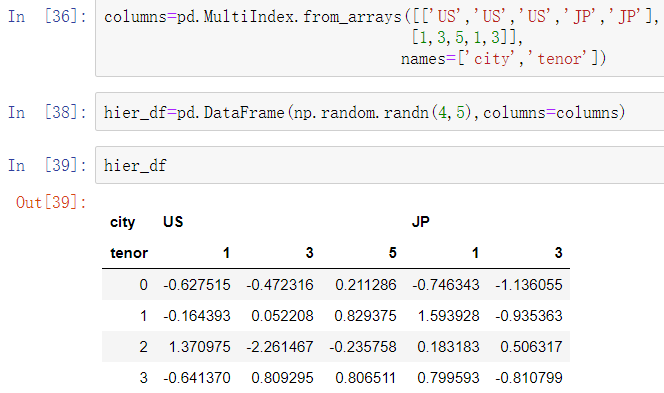Click the Out[39] output prompt

click(x=51, y=202)
